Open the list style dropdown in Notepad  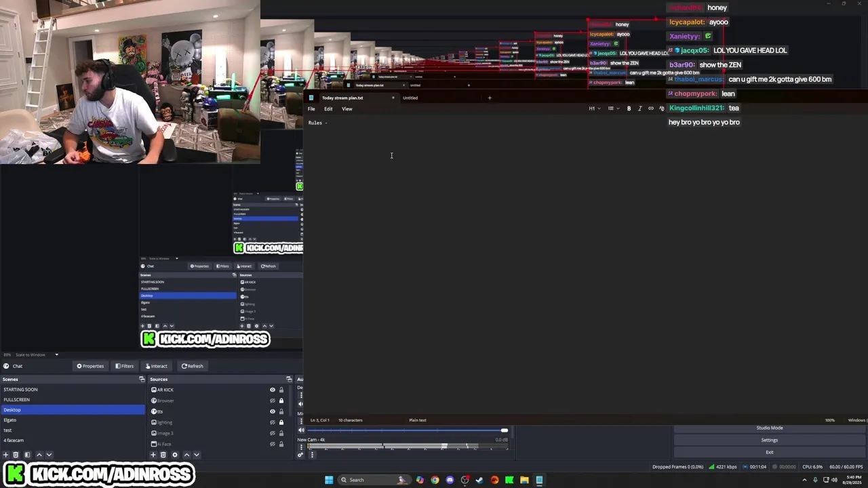point(612,108)
